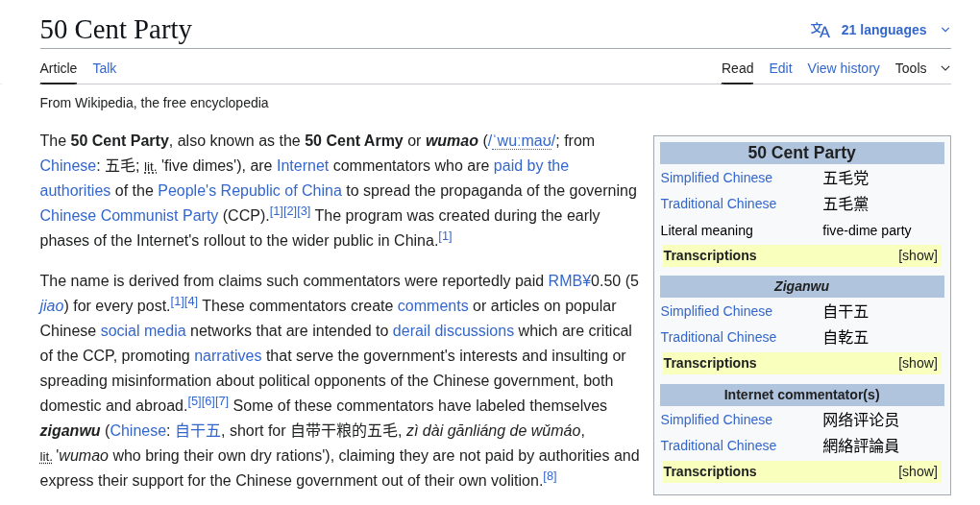The image size is (980, 505).
Task: Click the 'authorities' link
Action: coord(75,190)
